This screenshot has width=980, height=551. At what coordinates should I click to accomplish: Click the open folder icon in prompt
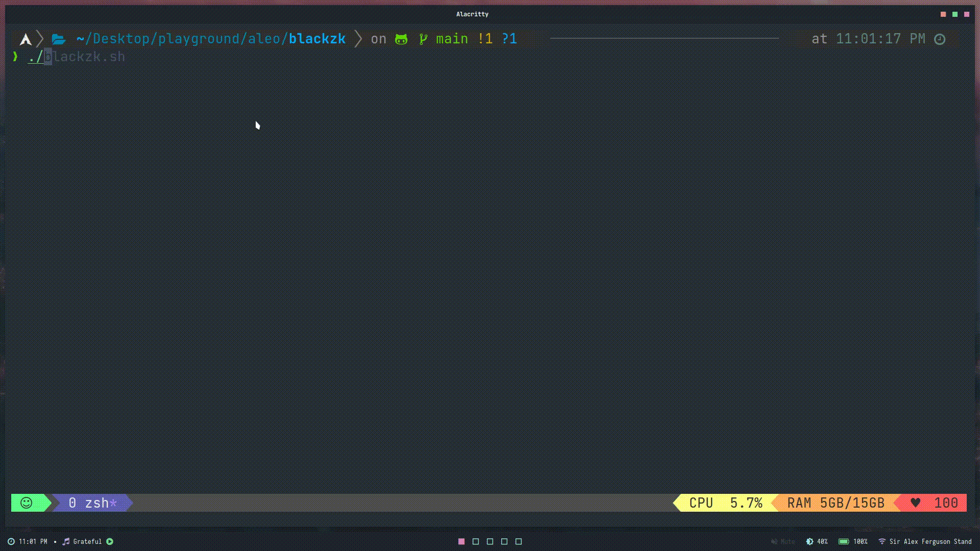point(59,39)
